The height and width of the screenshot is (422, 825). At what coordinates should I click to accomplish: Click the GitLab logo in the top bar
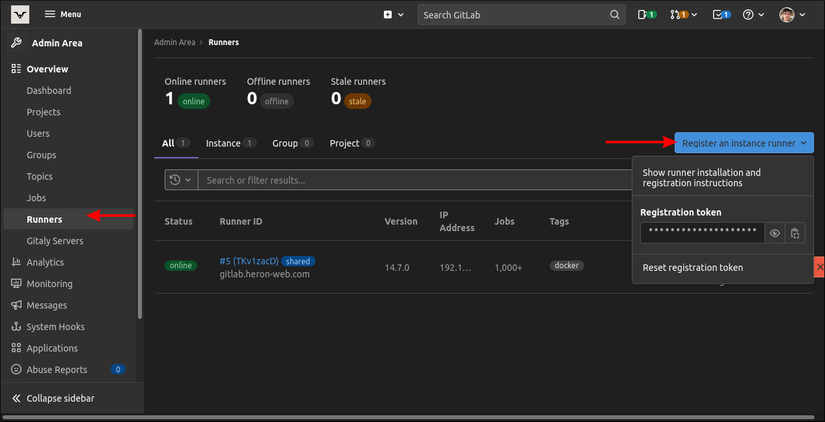click(21, 14)
